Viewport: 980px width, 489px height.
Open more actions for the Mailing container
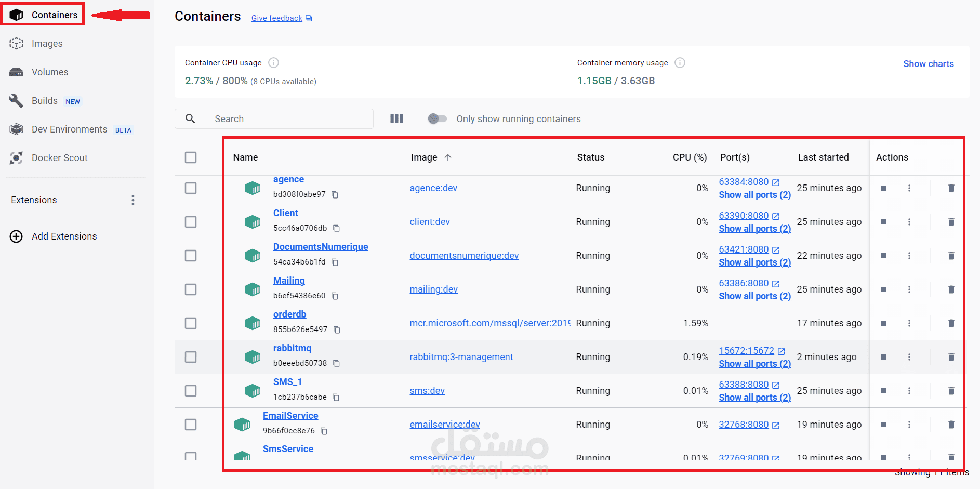coord(909,289)
